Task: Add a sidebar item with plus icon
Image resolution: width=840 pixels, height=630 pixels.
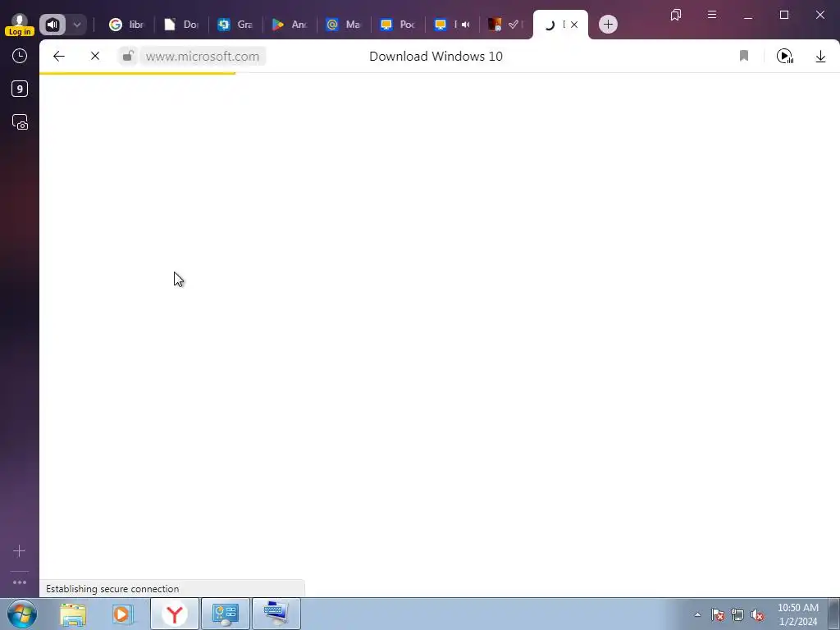Action: click(20, 550)
